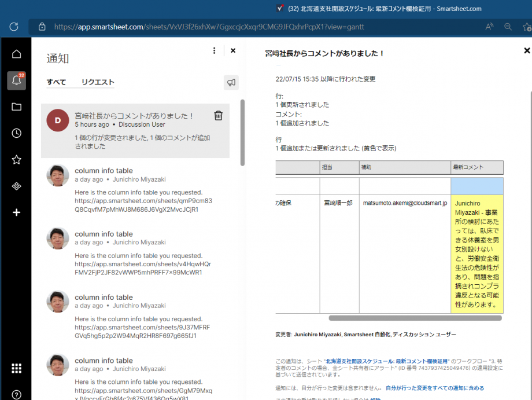Open the 北海道支社開設スケジュール sheet link

[387, 361]
